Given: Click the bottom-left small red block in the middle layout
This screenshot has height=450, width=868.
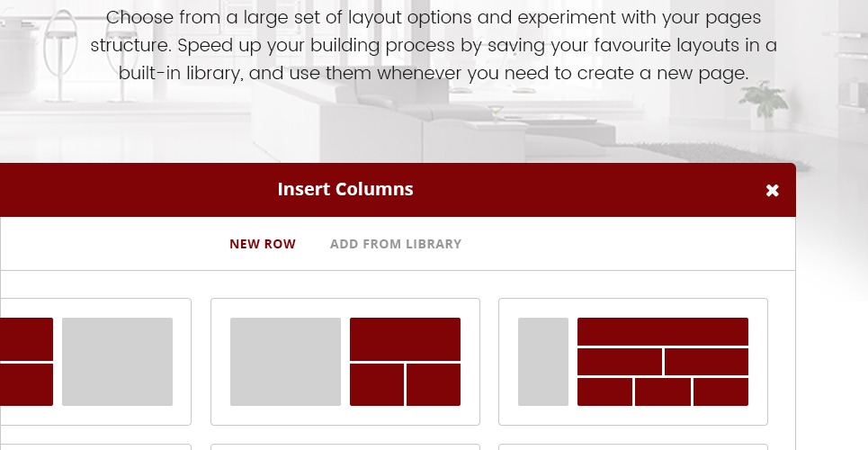Looking at the screenshot, I should [377, 384].
